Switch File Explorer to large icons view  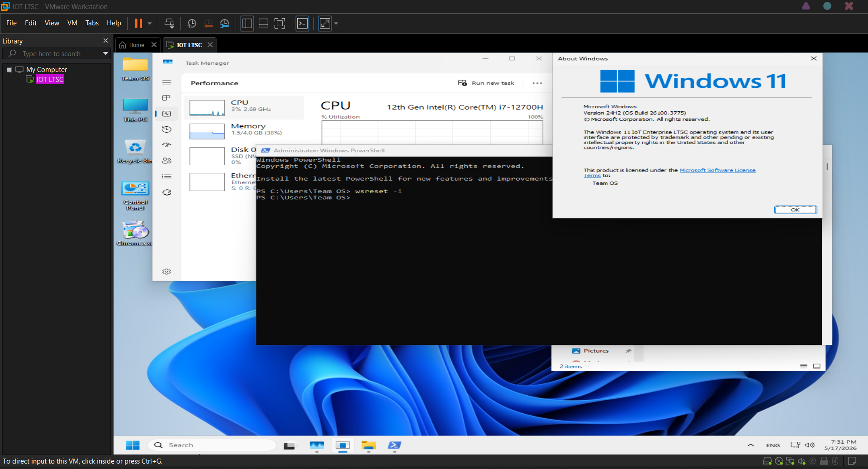[817, 366]
